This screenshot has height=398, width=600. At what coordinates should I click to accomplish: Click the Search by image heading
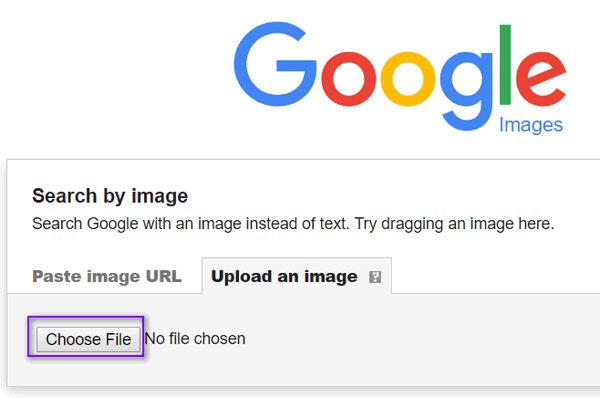[x=110, y=196]
